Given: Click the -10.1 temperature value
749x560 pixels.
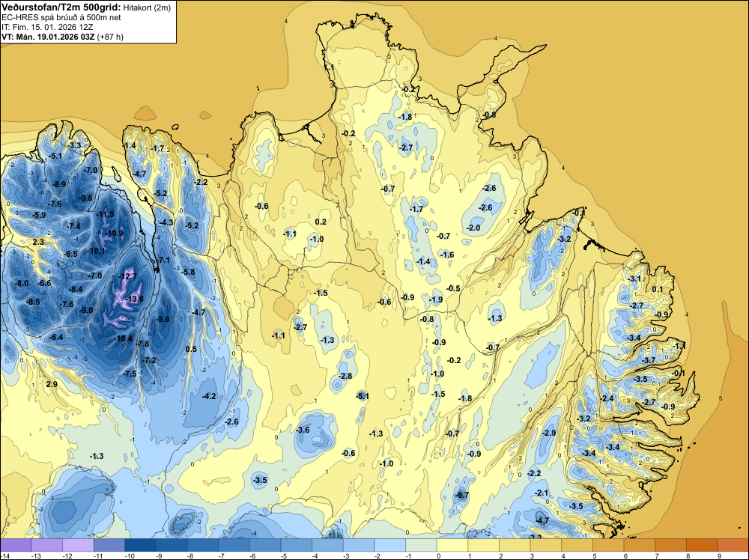Looking at the screenshot, I should pyautogui.click(x=96, y=251).
